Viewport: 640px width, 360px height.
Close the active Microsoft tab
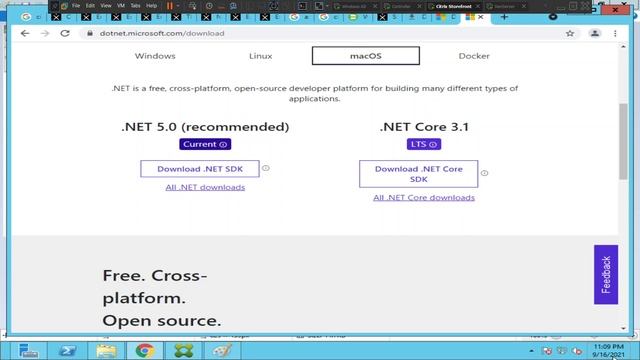[481, 17]
